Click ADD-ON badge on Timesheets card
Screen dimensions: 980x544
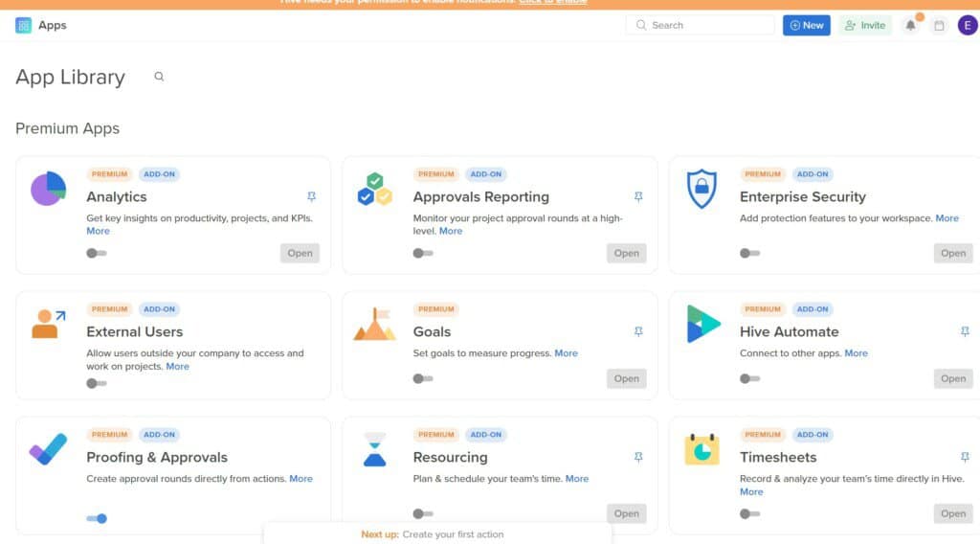[x=813, y=435]
